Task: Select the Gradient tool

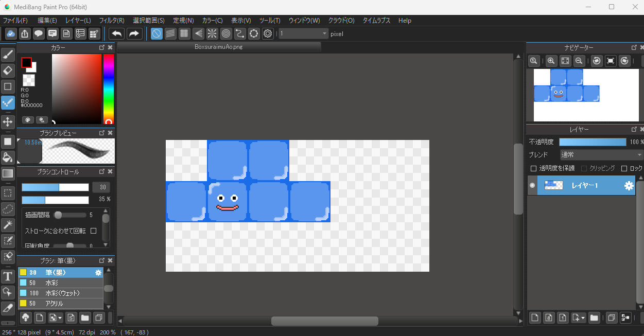Action: click(x=8, y=173)
